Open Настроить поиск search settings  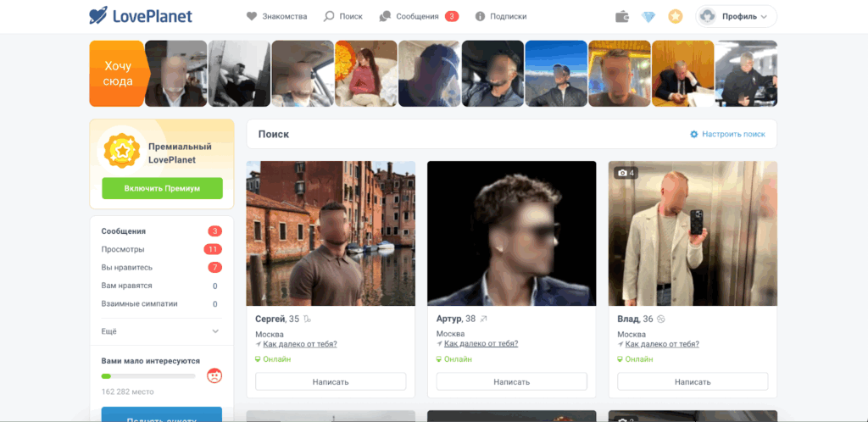coord(727,134)
